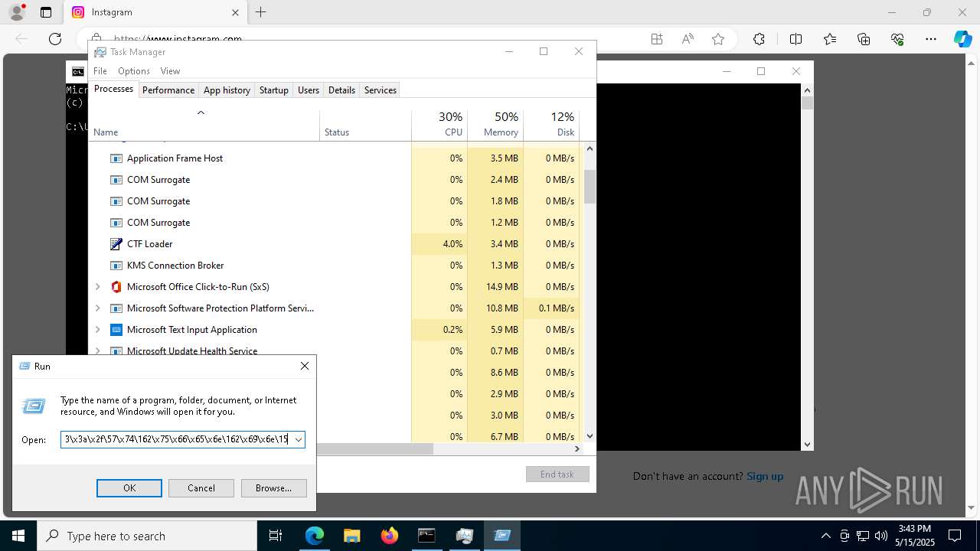
Task: Open Firefox from the taskbar
Action: tap(389, 536)
